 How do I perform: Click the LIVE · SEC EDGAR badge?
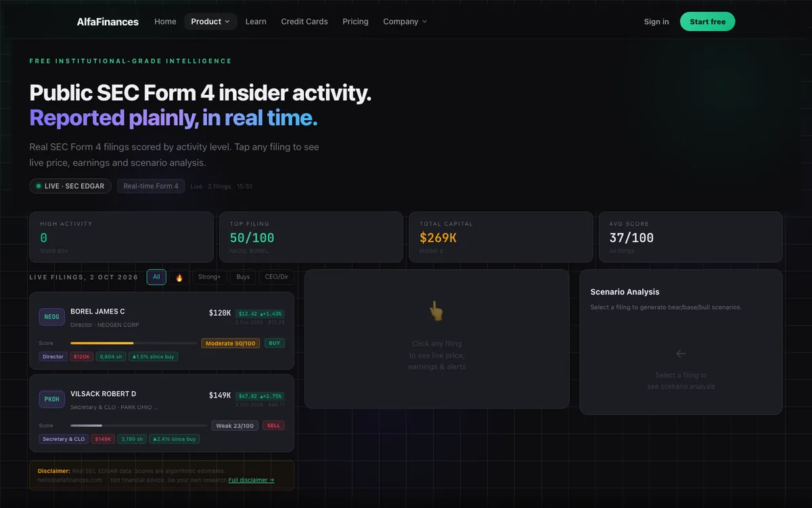pyautogui.click(x=70, y=186)
